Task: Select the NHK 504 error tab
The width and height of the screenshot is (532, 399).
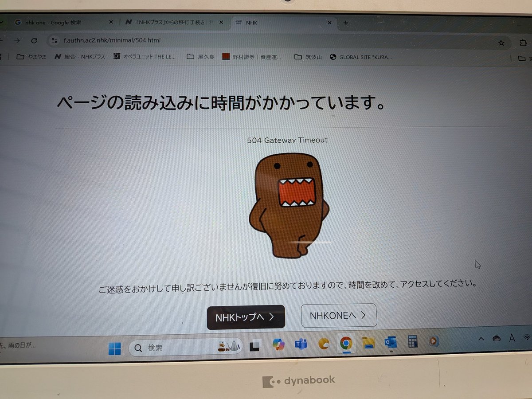Action: (x=283, y=22)
